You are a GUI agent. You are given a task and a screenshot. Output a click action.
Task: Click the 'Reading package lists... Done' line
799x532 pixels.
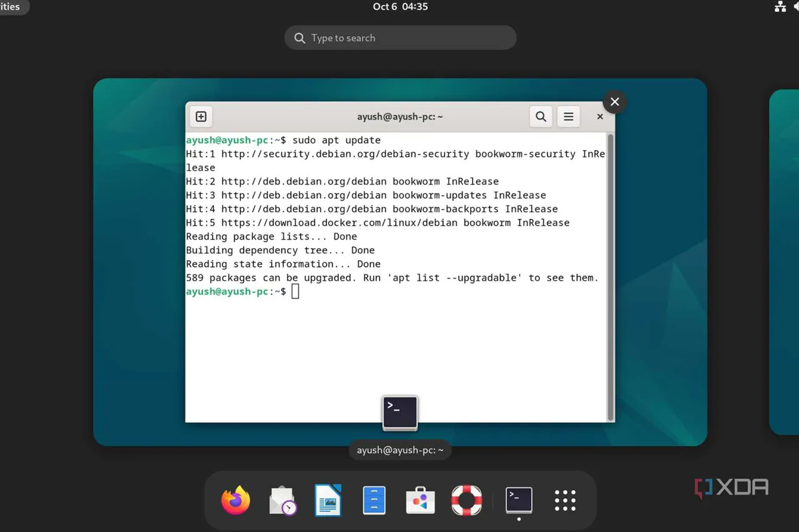[x=272, y=236]
